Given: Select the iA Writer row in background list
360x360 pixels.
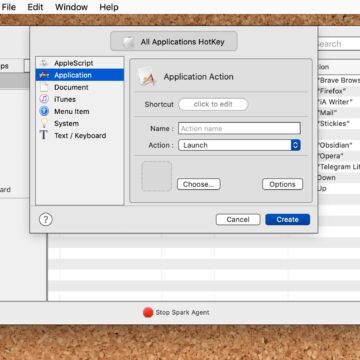Looking at the screenshot, I should 338,102.
